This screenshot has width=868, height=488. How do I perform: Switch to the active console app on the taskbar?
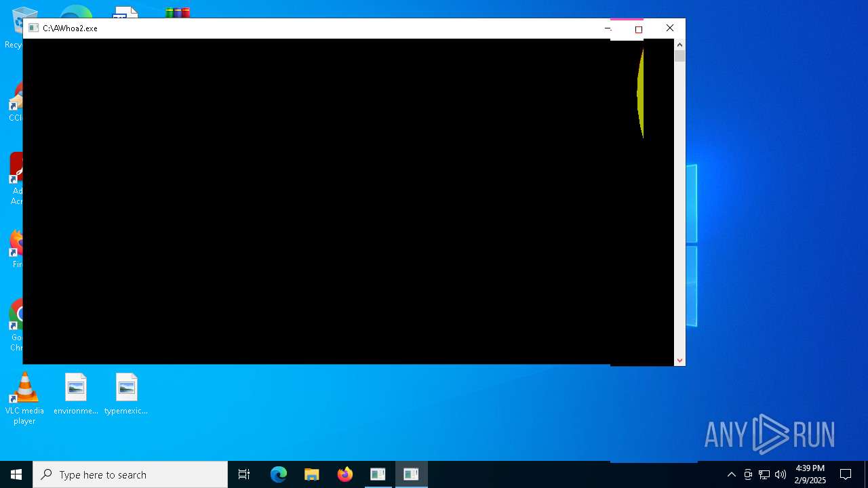(x=411, y=474)
